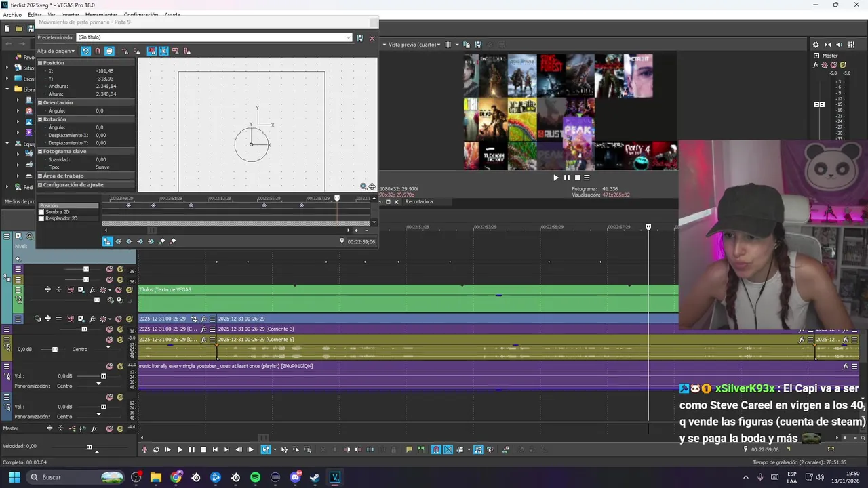
Task: Insert marker from timeline toolbar
Action: pos(409,449)
